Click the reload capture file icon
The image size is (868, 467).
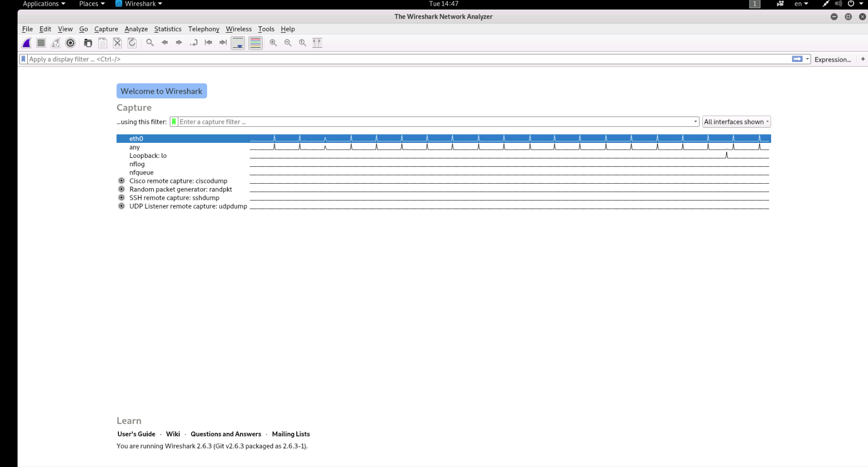coord(132,43)
